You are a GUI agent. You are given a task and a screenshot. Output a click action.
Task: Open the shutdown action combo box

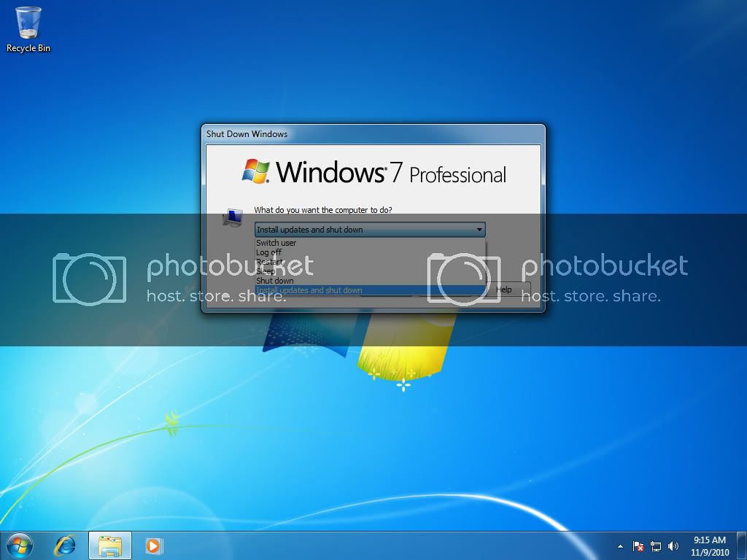tap(370, 230)
